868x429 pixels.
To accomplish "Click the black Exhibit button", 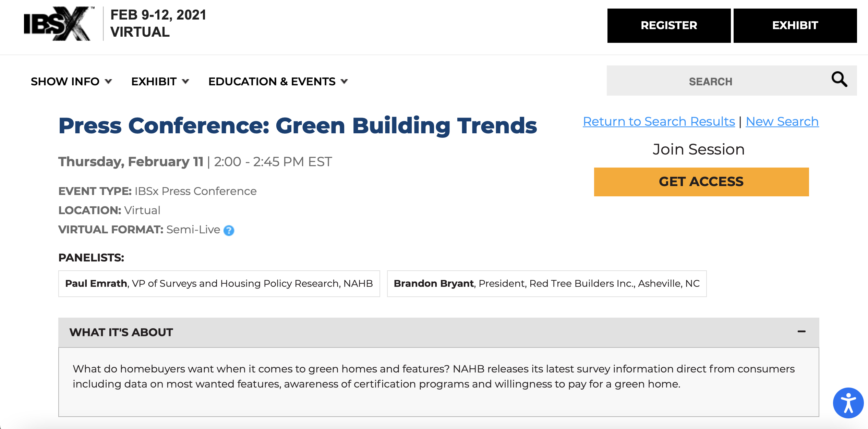I will (x=795, y=26).
